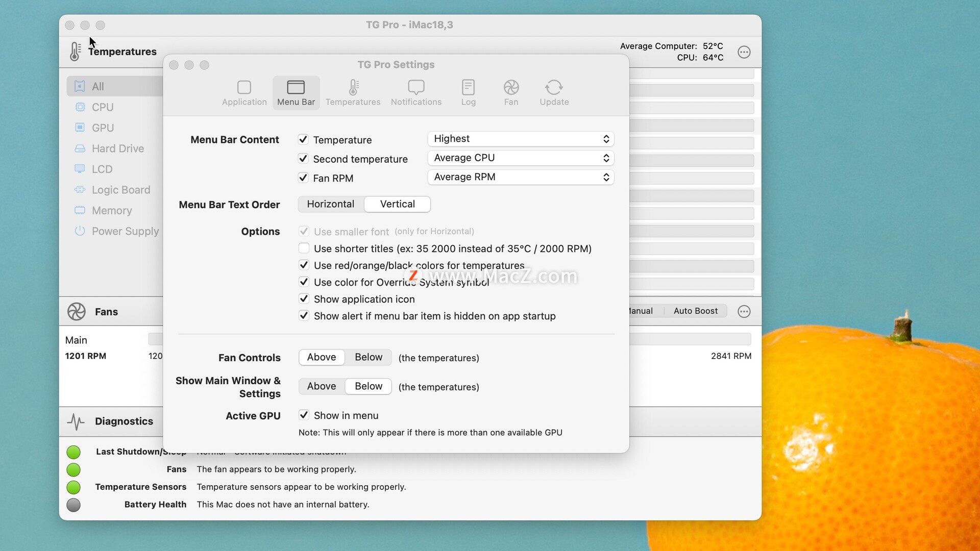This screenshot has width=980, height=551.
Task: Open the Average RPM dropdown
Action: point(521,177)
